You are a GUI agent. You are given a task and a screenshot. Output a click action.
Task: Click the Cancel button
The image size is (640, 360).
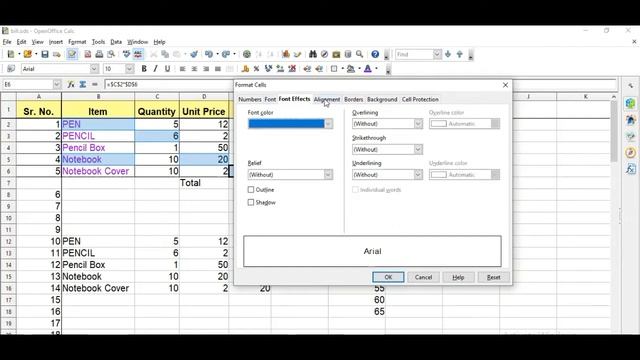click(423, 277)
